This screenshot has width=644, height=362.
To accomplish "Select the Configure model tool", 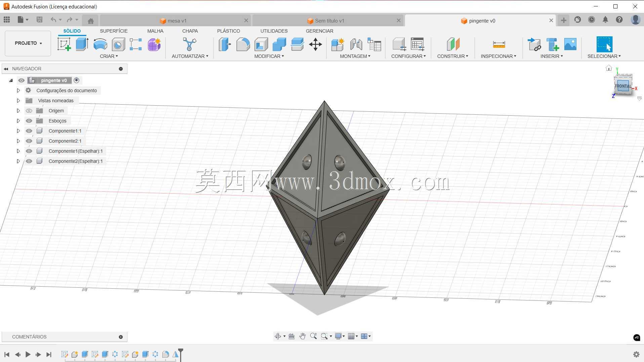I will (399, 44).
